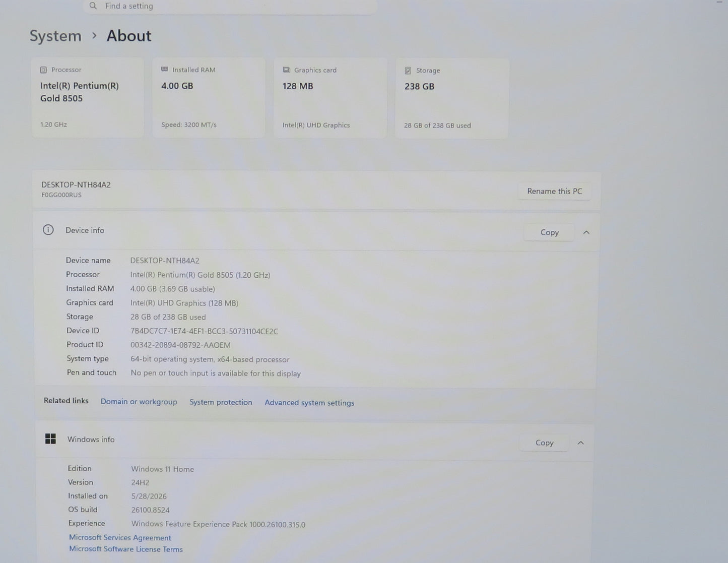Copy the Windows info details

(x=544, y=443)
